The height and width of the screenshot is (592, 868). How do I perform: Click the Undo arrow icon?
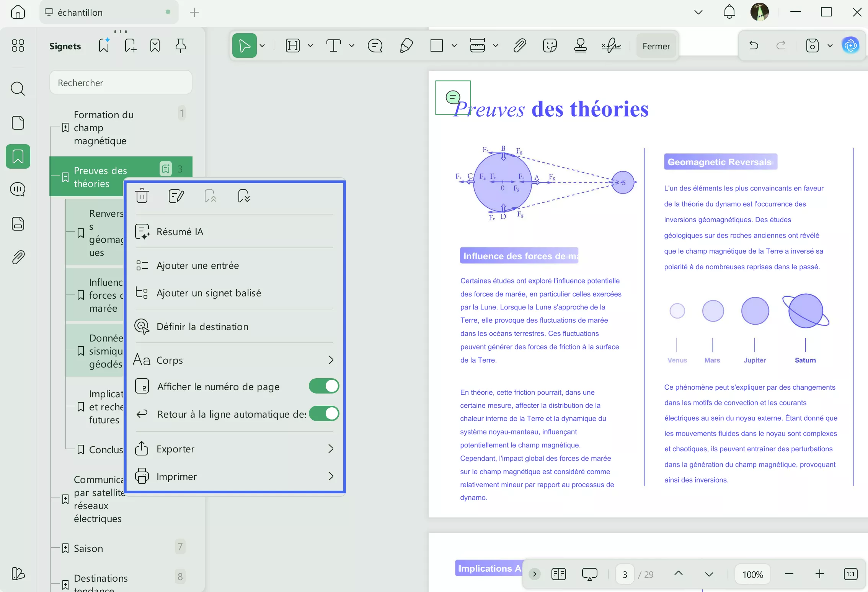(x=753, y=45)
